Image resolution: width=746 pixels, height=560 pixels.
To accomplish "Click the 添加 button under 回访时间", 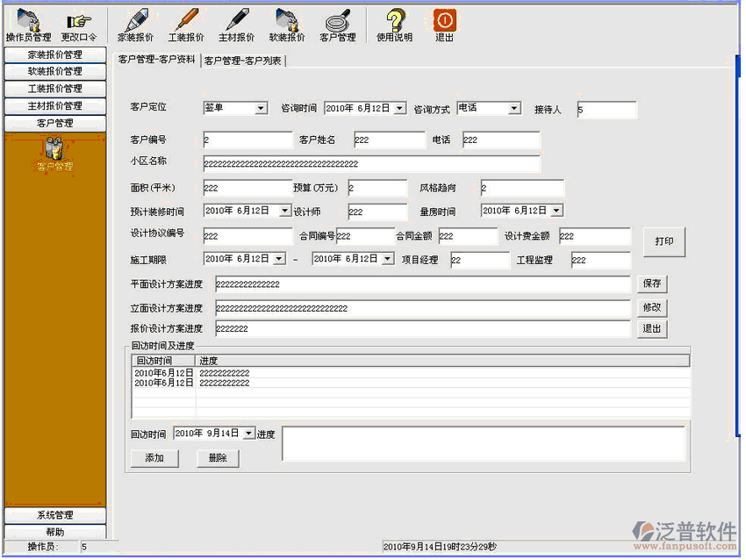I will click(154, 458).
